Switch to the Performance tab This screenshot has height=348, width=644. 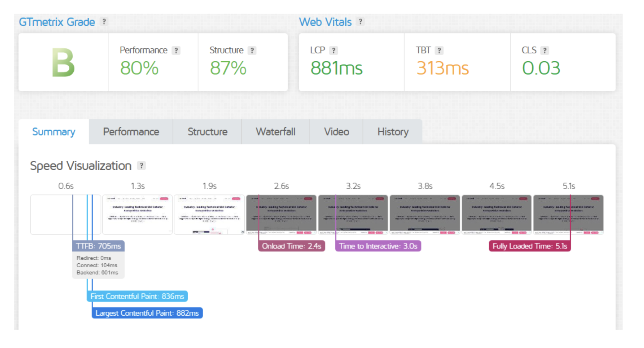click(x=131, y=132)
